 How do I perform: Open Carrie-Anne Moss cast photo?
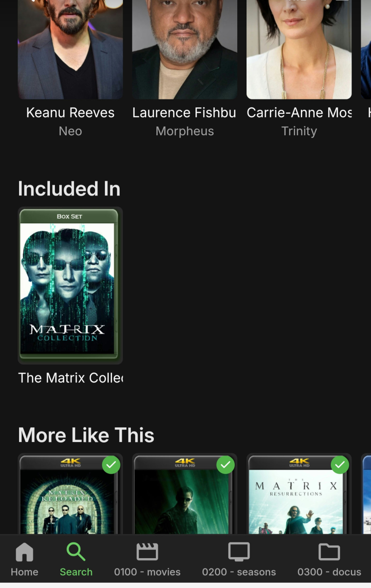299,49
